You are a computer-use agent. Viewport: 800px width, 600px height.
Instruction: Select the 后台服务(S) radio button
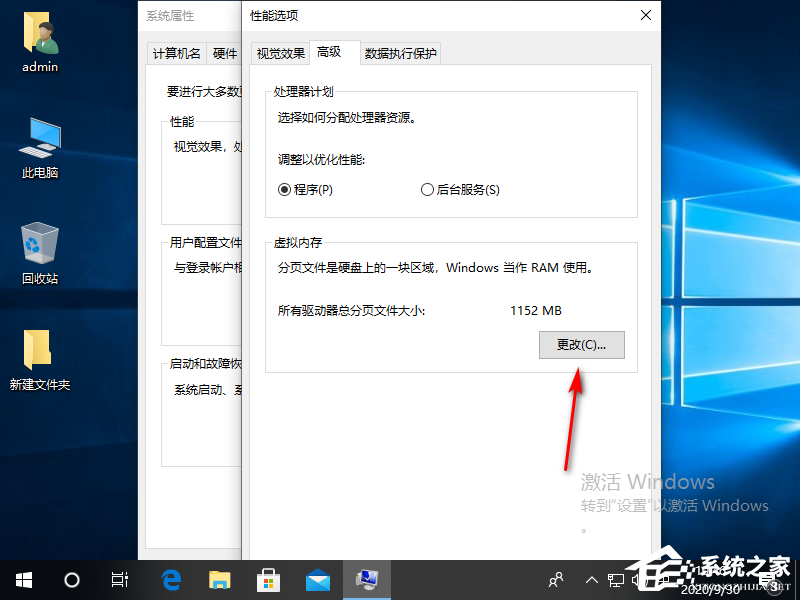[427, 189]
